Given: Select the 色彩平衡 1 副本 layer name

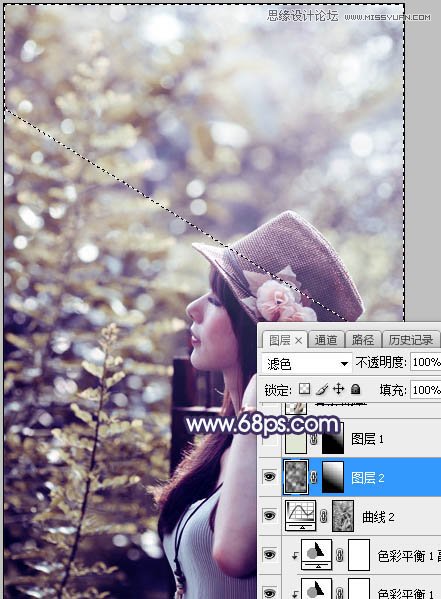Looking at the screenshot, I should (x=409, y=556).
